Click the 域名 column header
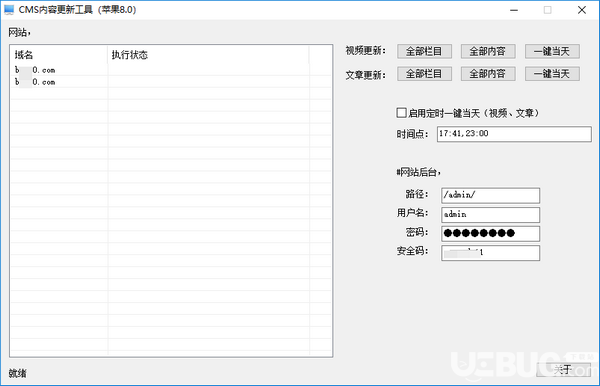This screenshot has height=386, width=600. [x=59, y=55]
